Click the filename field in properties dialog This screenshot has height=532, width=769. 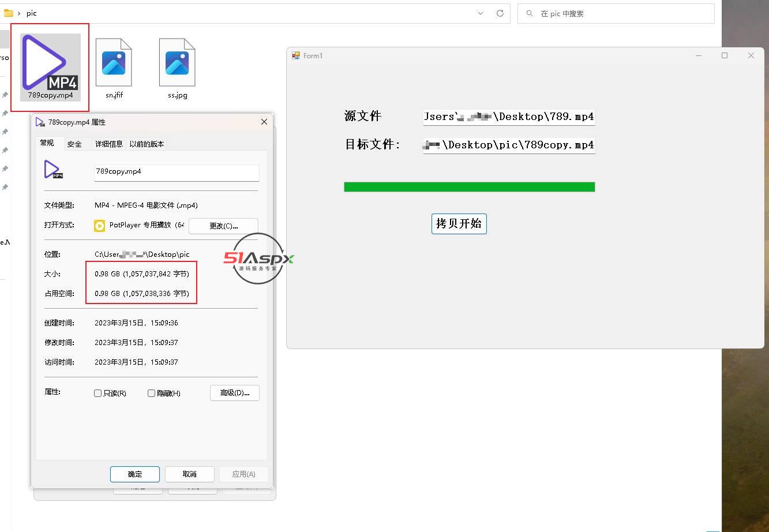tap(177, 173)
